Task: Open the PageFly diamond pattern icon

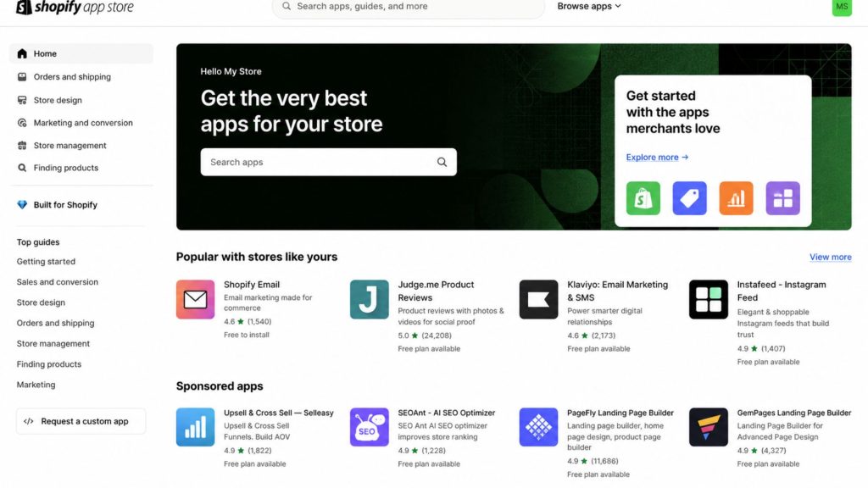Action: coord(538,427)
